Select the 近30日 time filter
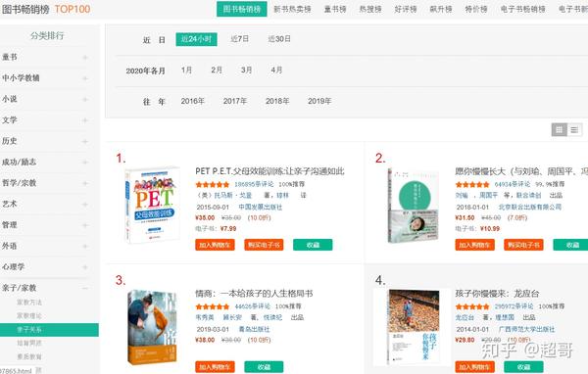Viewport: 588px width, 374px height. (279, 38)
